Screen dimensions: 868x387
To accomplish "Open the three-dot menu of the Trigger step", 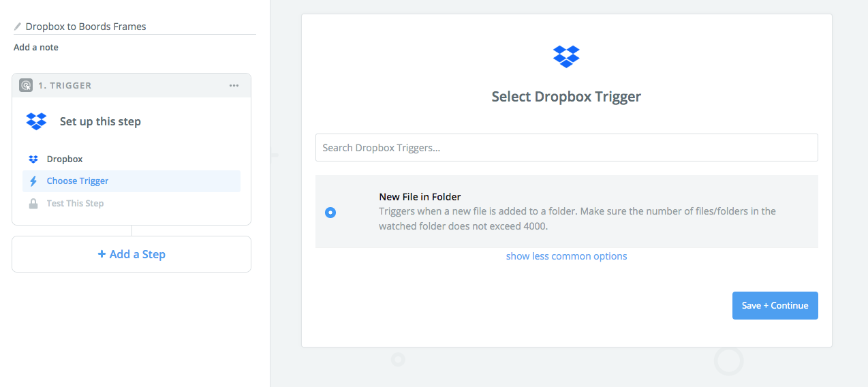I will point(234,85).
